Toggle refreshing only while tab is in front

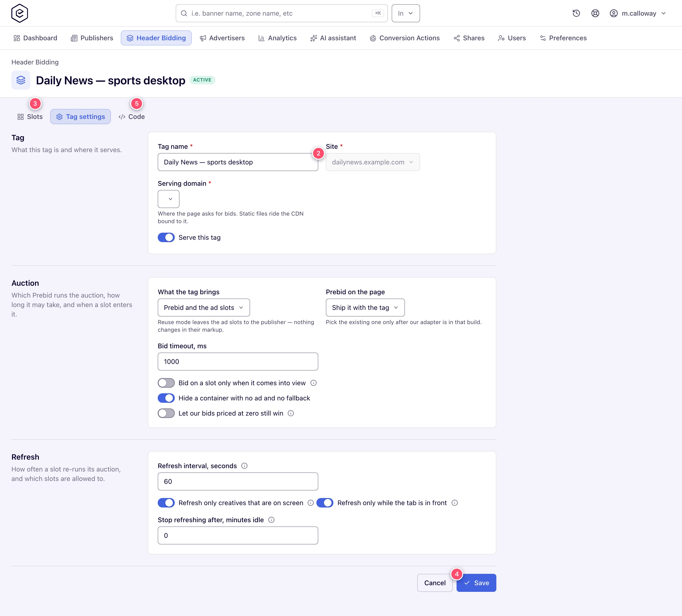click(x=325, y=503)
